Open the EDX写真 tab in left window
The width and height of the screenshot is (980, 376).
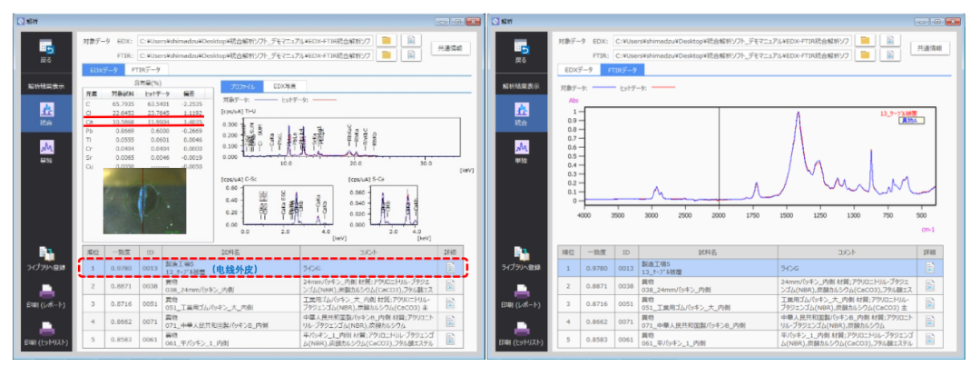[289, 85]
